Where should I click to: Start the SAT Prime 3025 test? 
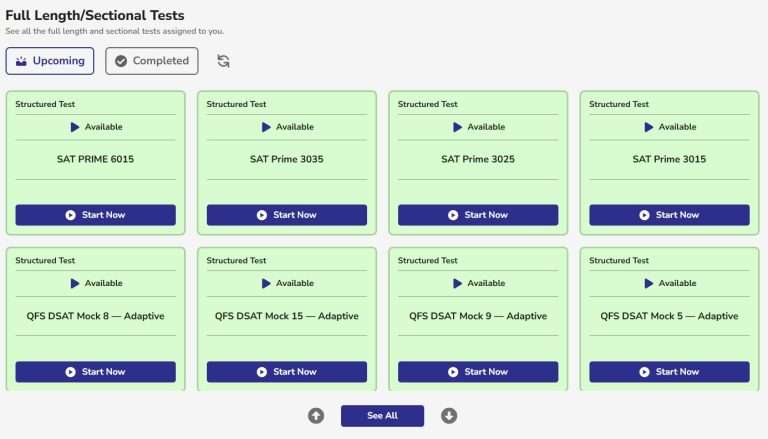coord(478,215)
